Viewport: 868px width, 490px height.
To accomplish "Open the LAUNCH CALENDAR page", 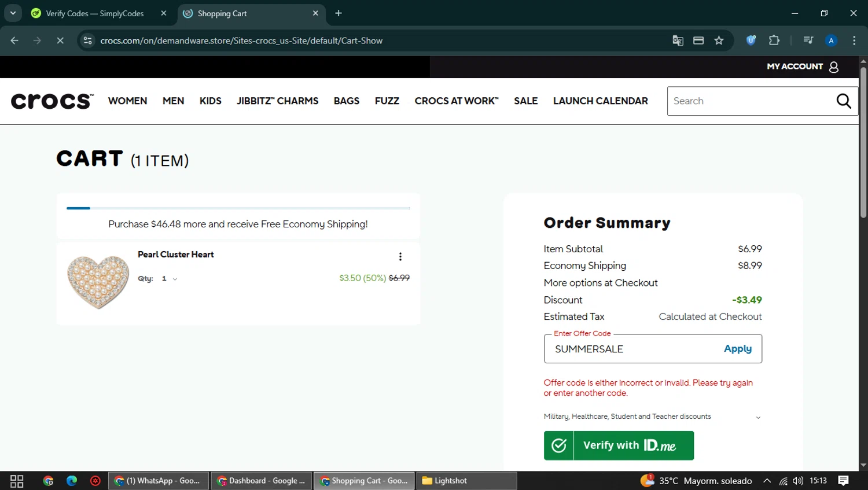I will [601, 101].
